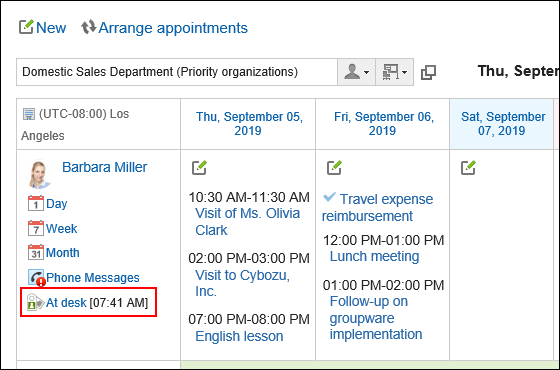Click the 01:00 PM-02:00 PM time text
This screenshot has height=370, width=560.
384,285
